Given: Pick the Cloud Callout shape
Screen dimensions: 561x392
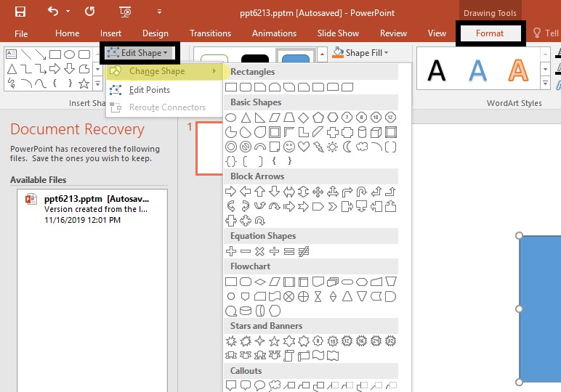Looking at the screenshot, I should pos(275,385).
